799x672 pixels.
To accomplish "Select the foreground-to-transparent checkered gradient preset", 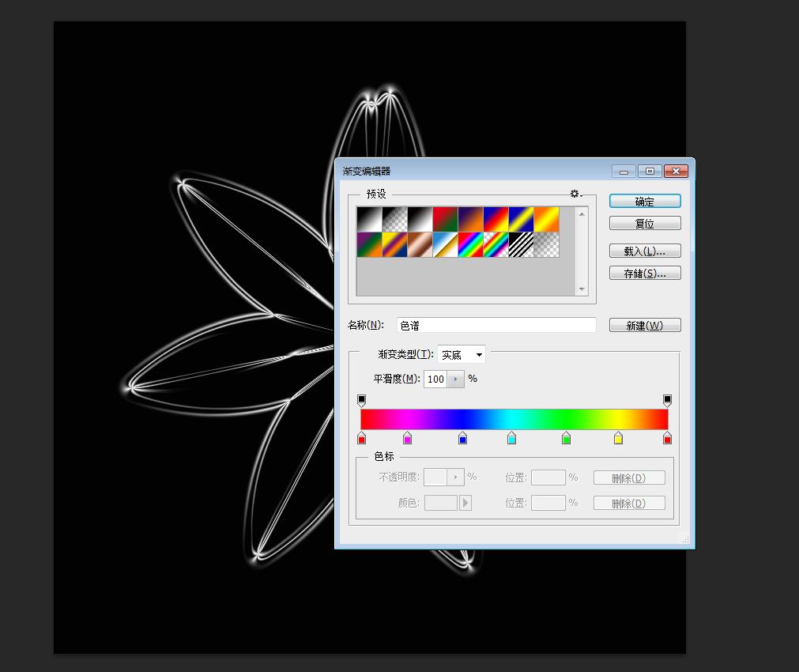I will click(x=395, y=219).
